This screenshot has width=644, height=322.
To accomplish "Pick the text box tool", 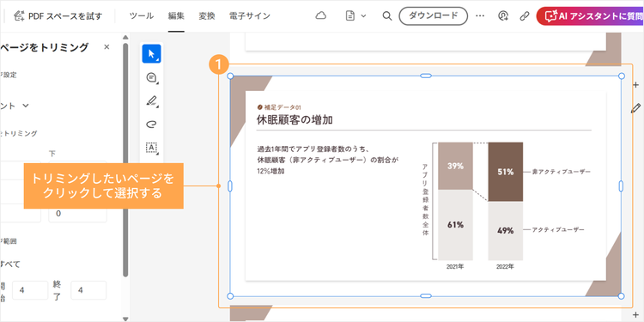I will coord(151,147).
